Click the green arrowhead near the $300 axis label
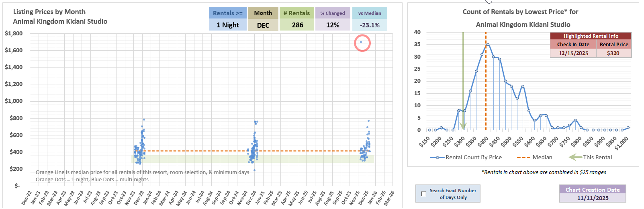Image resolution: width=644 pixels, height=209 pixels. 463,126
